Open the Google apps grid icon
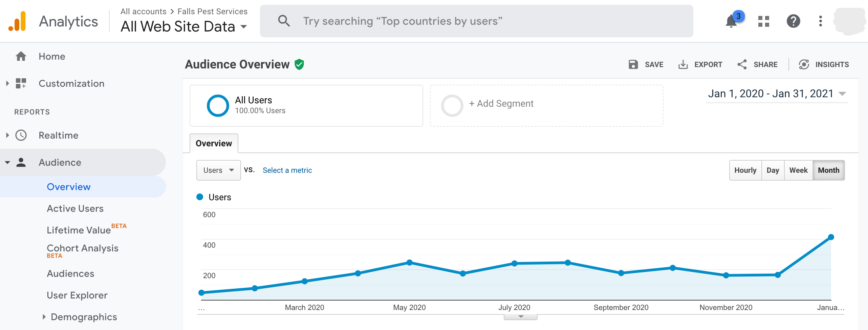Viewport: 868px width, 330px height. click(763, 21)
